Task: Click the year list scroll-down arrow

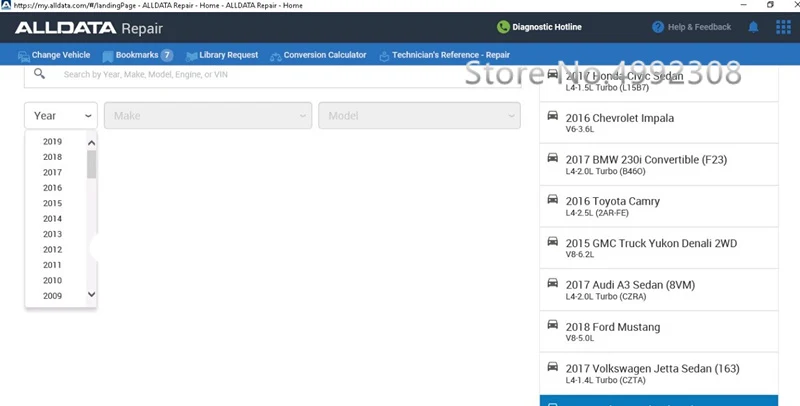Action: (91, 294)
